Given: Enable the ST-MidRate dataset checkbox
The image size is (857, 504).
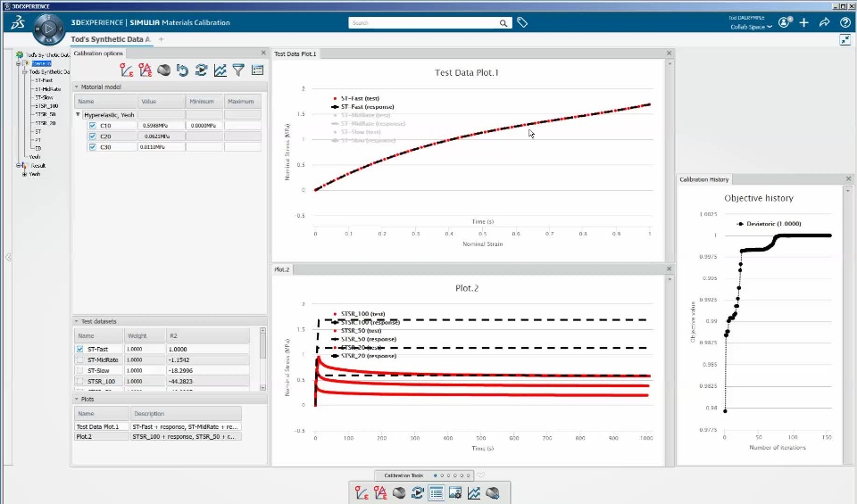Looking at the screenshot, I should tap(80, 359).
